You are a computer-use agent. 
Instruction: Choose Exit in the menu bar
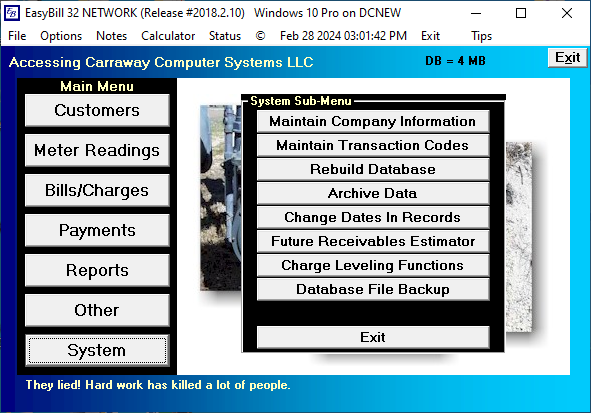click(x=430, y=36)
